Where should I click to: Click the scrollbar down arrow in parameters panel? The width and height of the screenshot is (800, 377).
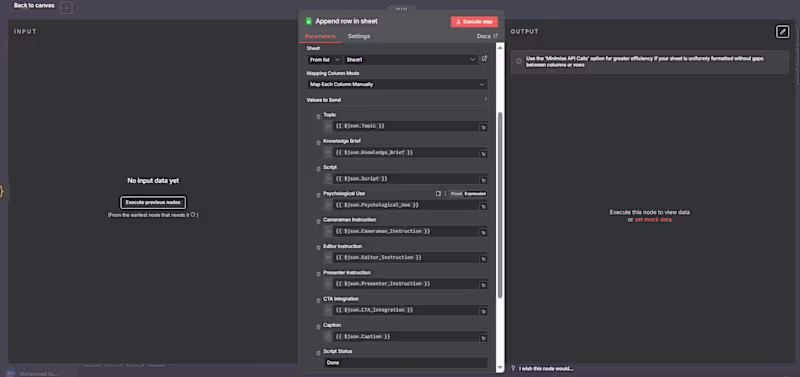[500, 368]
